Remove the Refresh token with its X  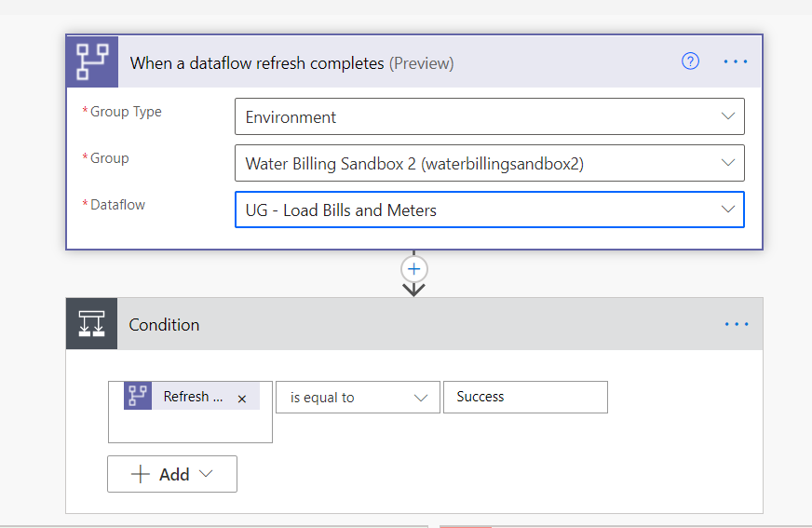242,399
